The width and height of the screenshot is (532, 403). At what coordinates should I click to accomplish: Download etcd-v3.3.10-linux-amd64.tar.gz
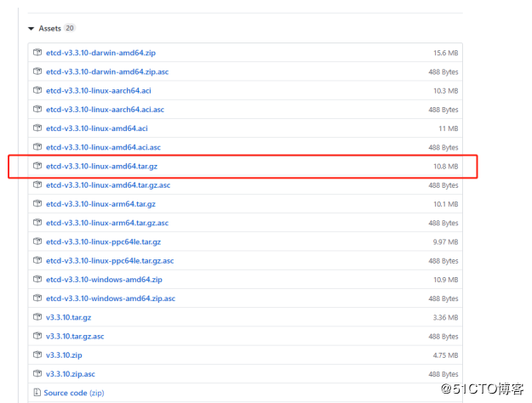pyautogui.click(x=101, y=167)
